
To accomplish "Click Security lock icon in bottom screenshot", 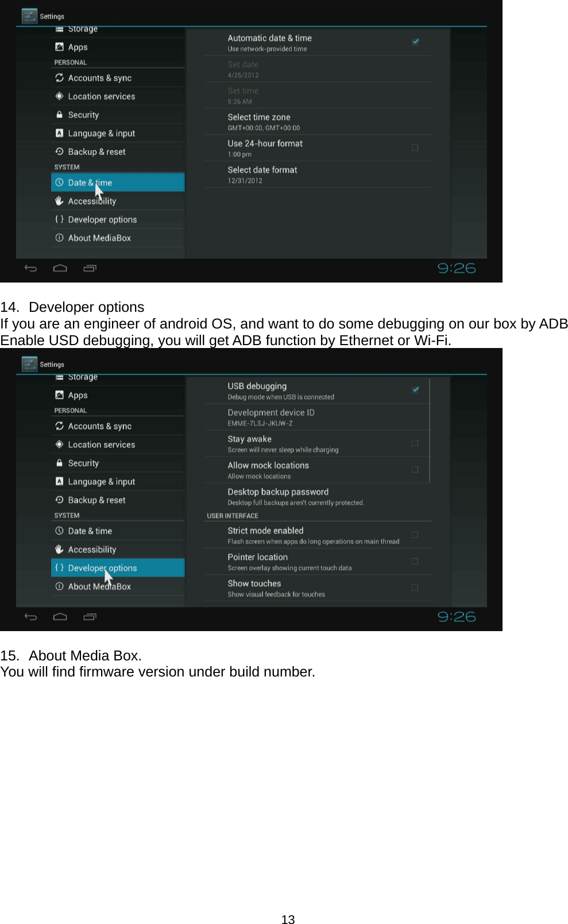I will [59, 462].
